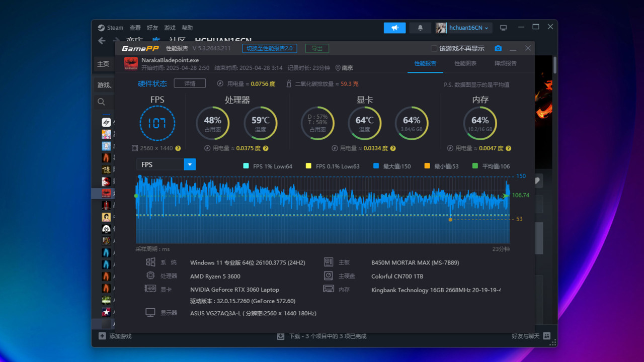This screenshot has width=644, height=362.
Task: Click the NarakaBladepoint game logo in GamePP
Action: tap(131, 63)
